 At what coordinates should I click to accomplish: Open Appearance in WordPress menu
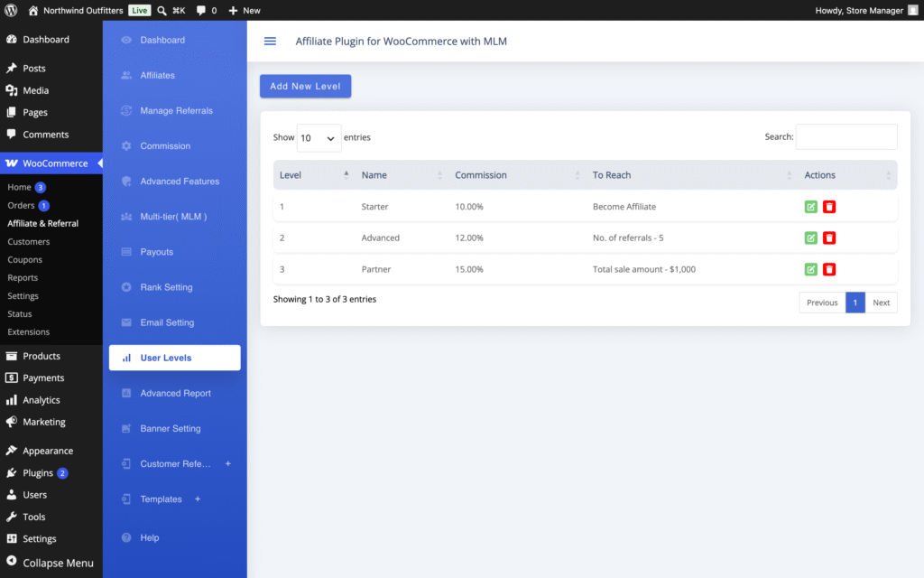pos(51,451)
